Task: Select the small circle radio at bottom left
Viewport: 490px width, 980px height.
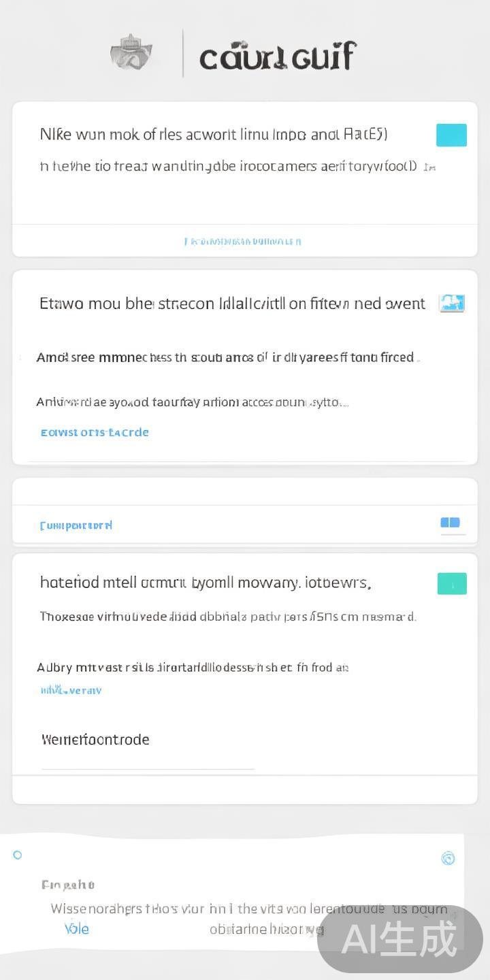Action: coord(18,855)
